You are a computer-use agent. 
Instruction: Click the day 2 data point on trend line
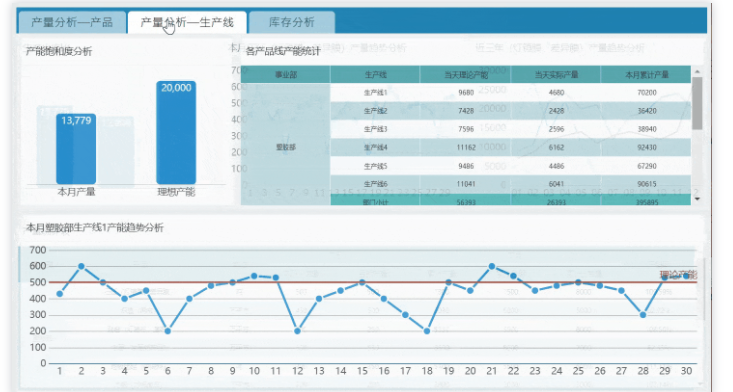click(81, 266)
